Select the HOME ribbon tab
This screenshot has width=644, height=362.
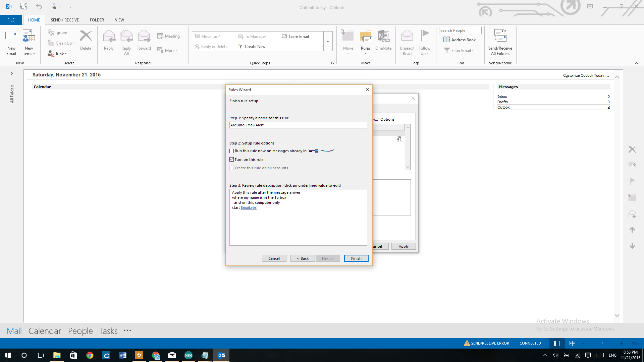(x=34, y=20)
